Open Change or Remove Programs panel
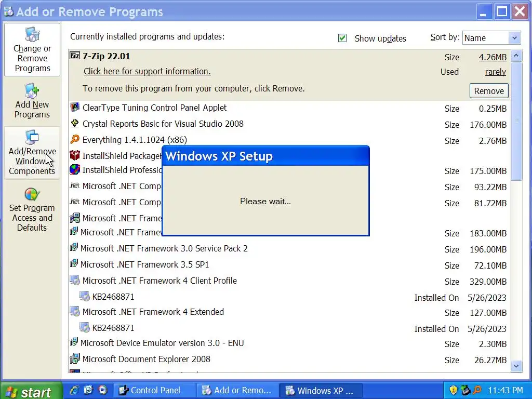This screenshot has height=399, width=532. (x=32, y=50)
